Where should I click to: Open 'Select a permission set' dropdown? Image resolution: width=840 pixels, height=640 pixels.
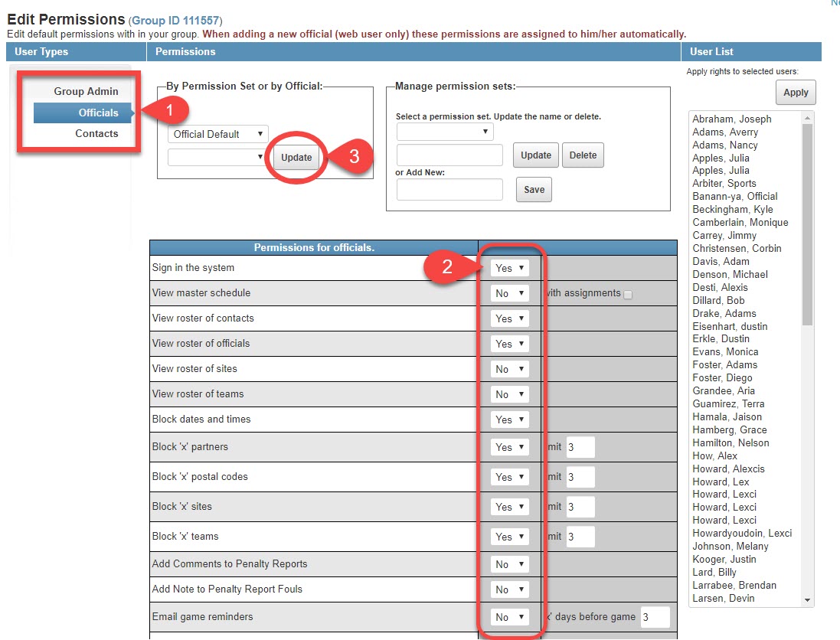445,132
